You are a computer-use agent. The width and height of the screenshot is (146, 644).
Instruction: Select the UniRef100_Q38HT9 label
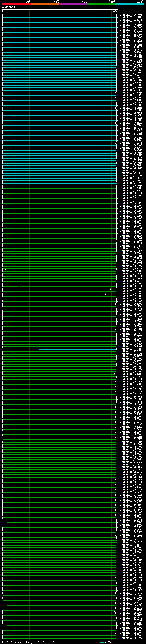(x=131, y=135)
